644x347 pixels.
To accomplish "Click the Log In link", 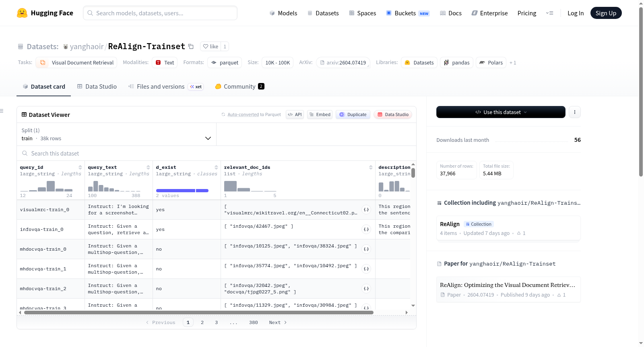I will (x=576, y=13).
